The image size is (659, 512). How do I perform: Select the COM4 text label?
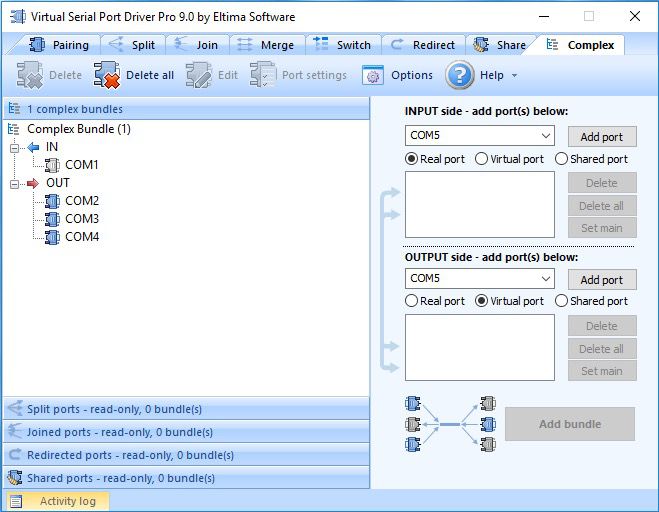(x=82, y=237)
